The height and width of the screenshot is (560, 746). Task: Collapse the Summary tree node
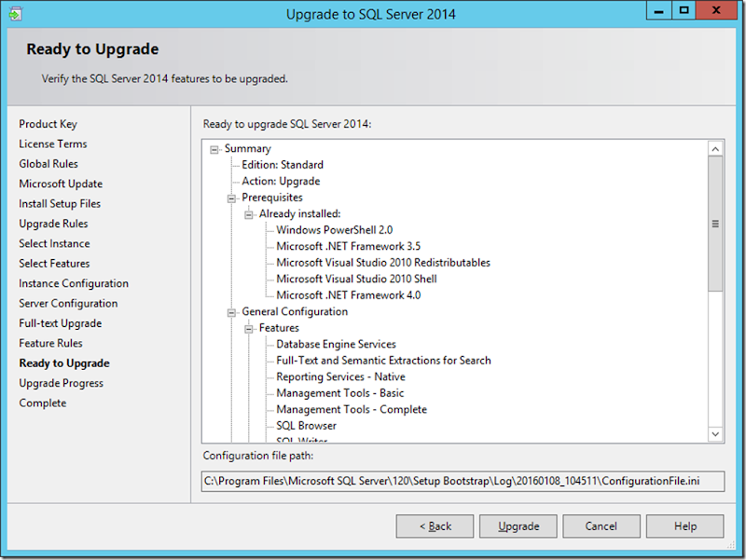pyautogui.click(x=214, y=150)
